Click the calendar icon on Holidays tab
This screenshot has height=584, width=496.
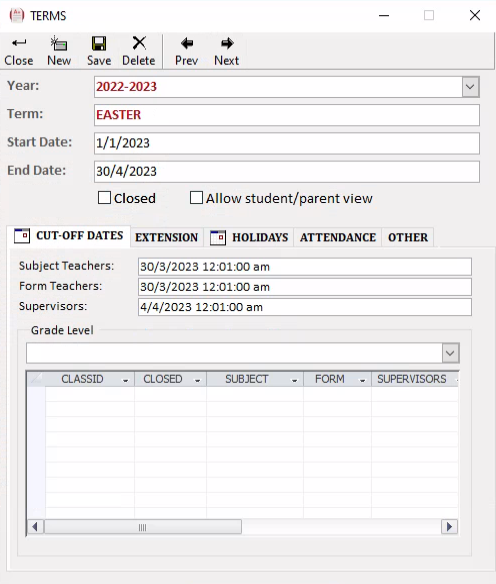pos(218,238)
